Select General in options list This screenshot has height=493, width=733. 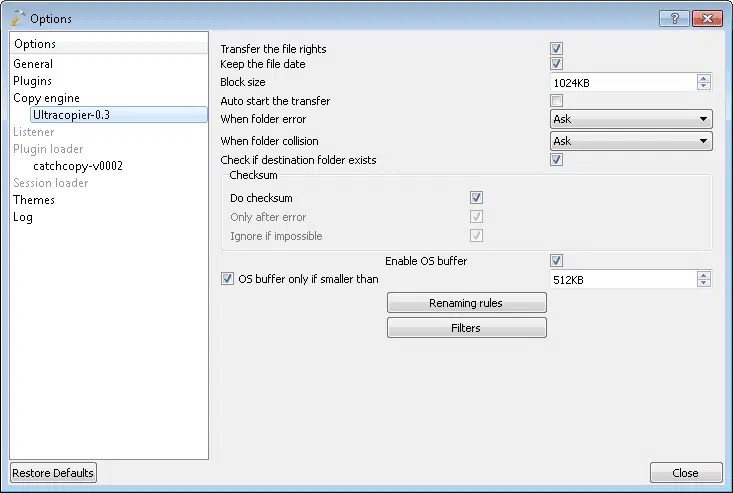point(33,64)
